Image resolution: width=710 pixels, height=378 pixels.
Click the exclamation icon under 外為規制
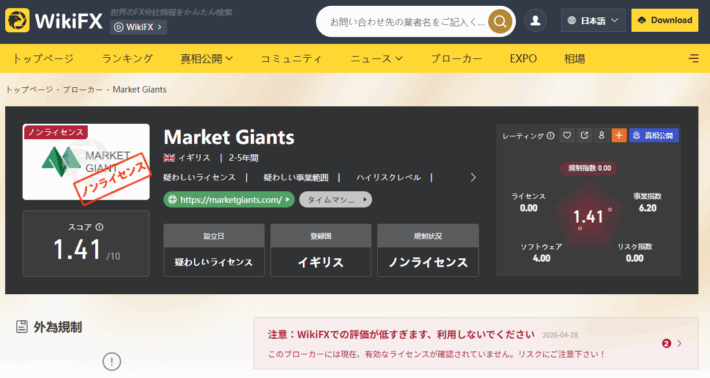point(112,361)
